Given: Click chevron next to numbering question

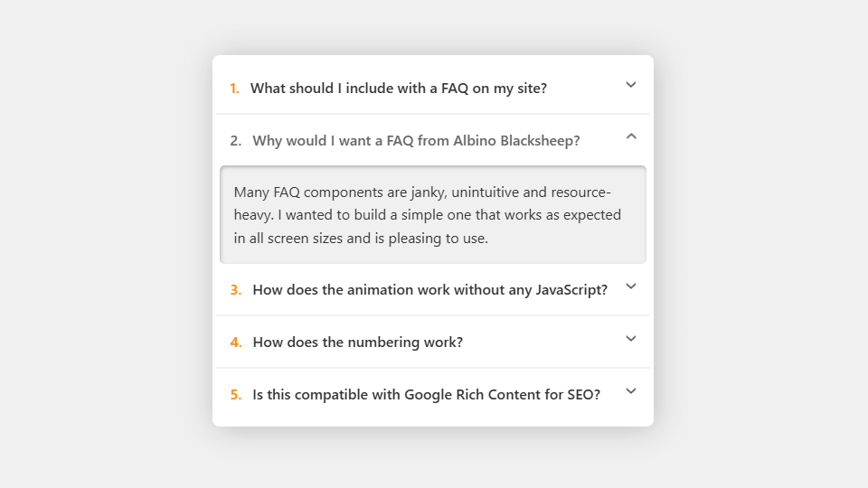Looking at the screenshot, I should pos(631,339).
